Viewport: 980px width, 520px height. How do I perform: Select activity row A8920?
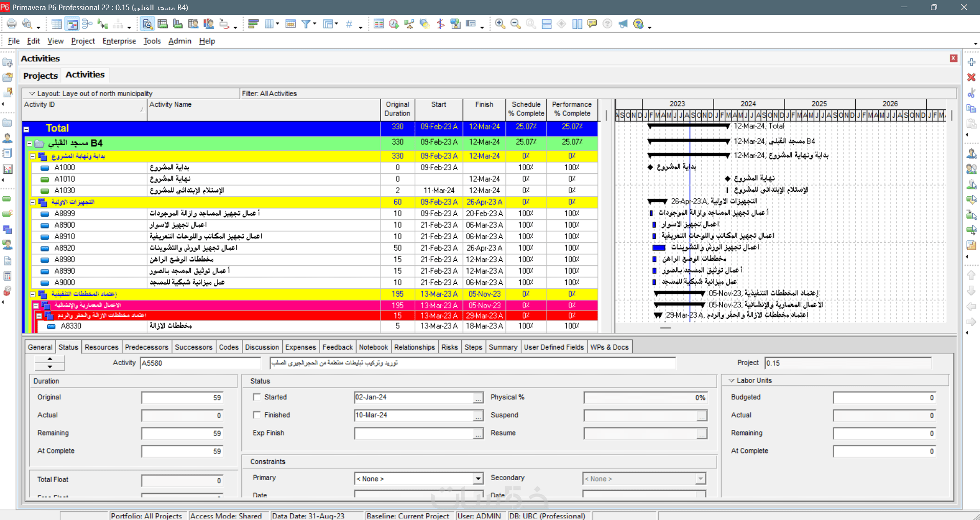(x=314, y=248)
